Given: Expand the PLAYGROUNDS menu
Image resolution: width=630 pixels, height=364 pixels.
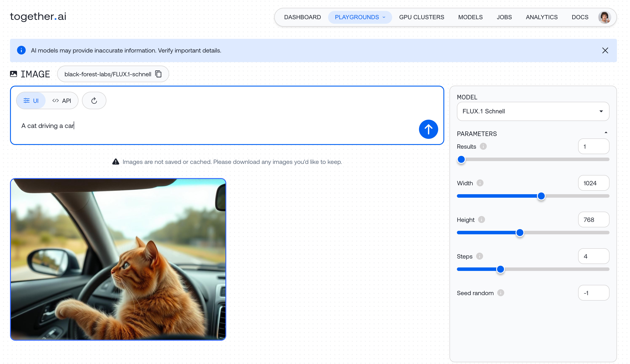Looking at the screenshot, I should coord(360,17).
